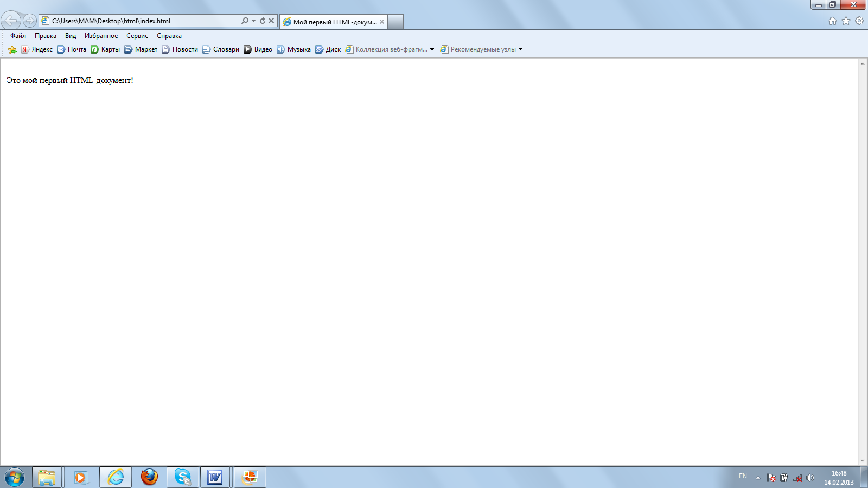
Task: Click the search magnifier in address bar
Action: point(245,21)
